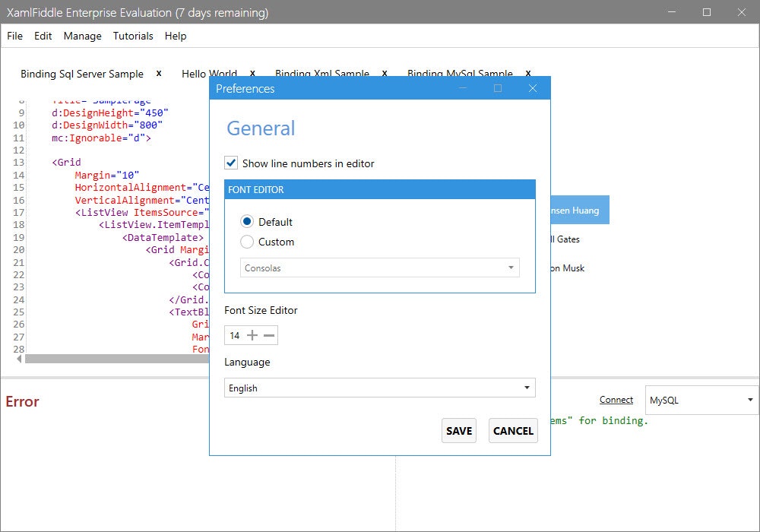This screenshot has width=760, height=532.
Task: Click the font size value 14 field
Action: [x=235, y=335]
